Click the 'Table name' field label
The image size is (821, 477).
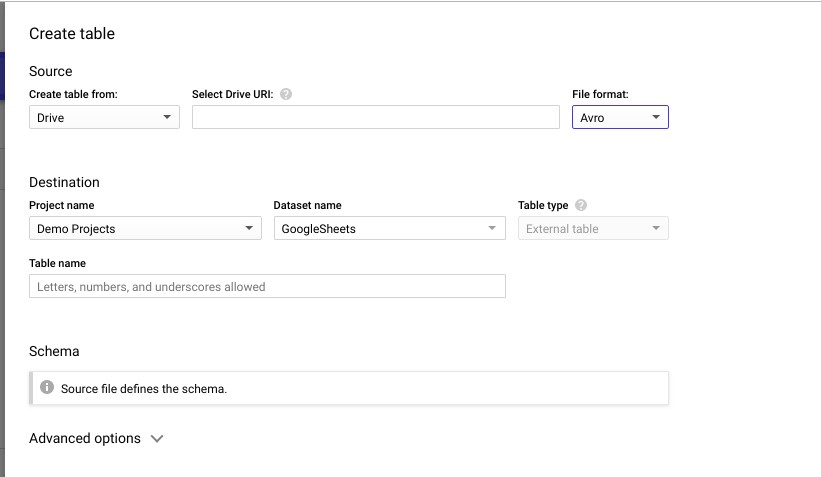coord(57,264)
